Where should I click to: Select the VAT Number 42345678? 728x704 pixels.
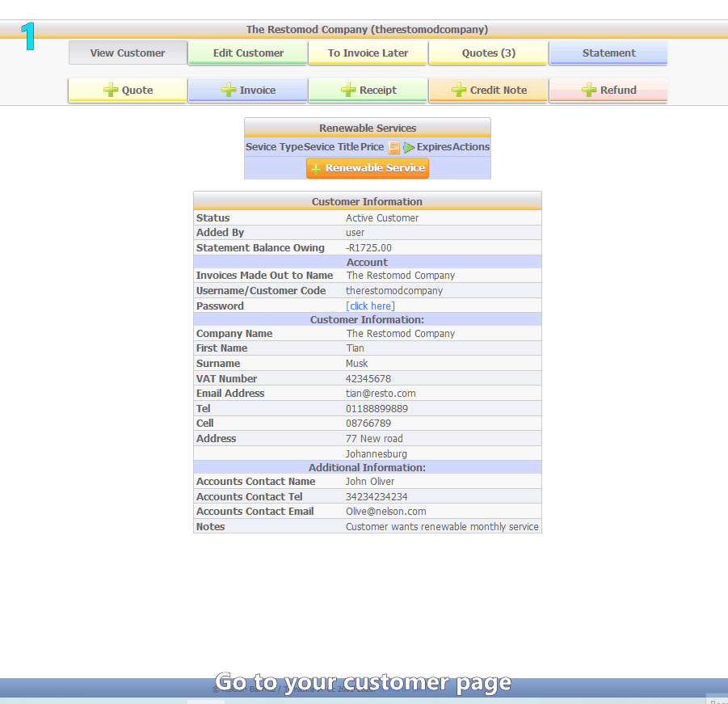click(x=368, y=379)
